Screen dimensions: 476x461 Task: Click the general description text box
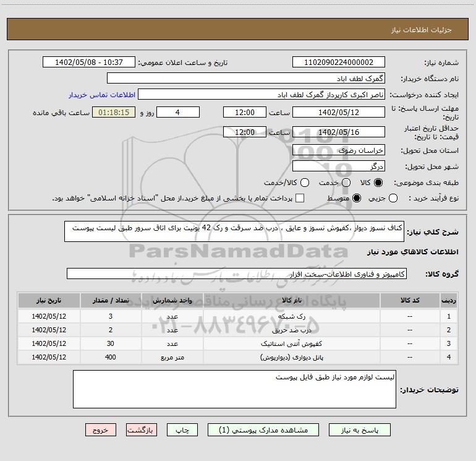click(234, 231)
